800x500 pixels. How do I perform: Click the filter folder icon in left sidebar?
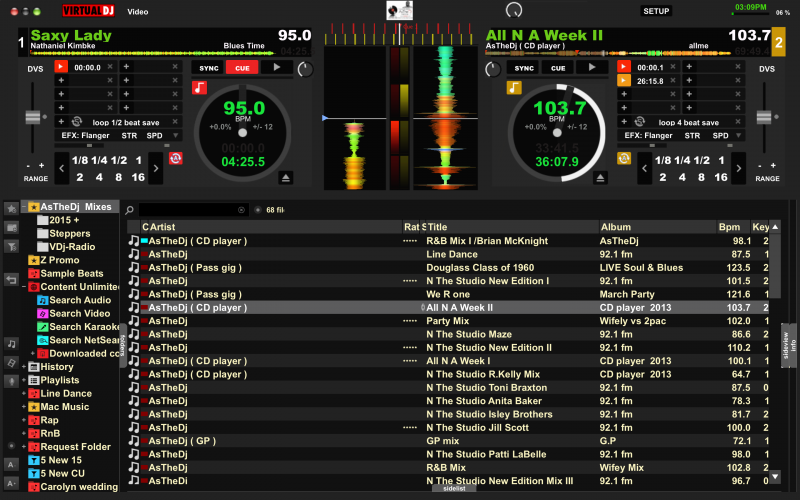(x=11, y=246)
